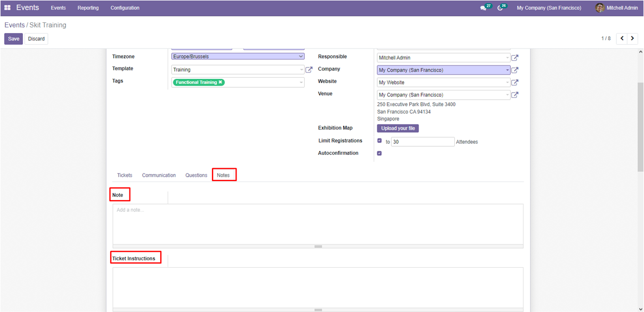Expand the Company dropdown
Viewport: 644px width, 312px height.
pos(507,70)
